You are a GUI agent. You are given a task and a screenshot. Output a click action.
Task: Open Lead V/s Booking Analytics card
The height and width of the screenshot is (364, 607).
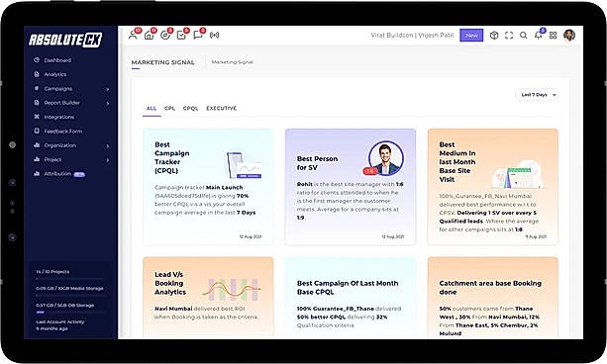(208, 298)
